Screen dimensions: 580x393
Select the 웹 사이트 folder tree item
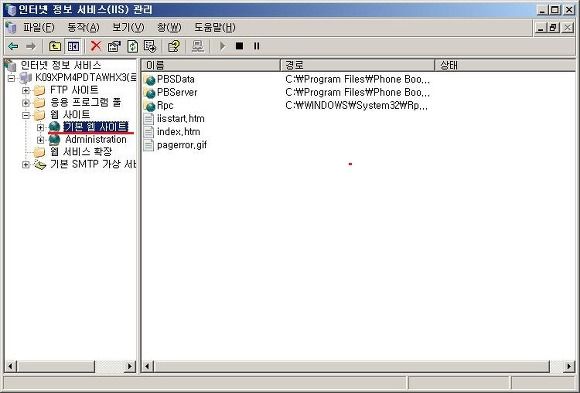coord(70,115)
